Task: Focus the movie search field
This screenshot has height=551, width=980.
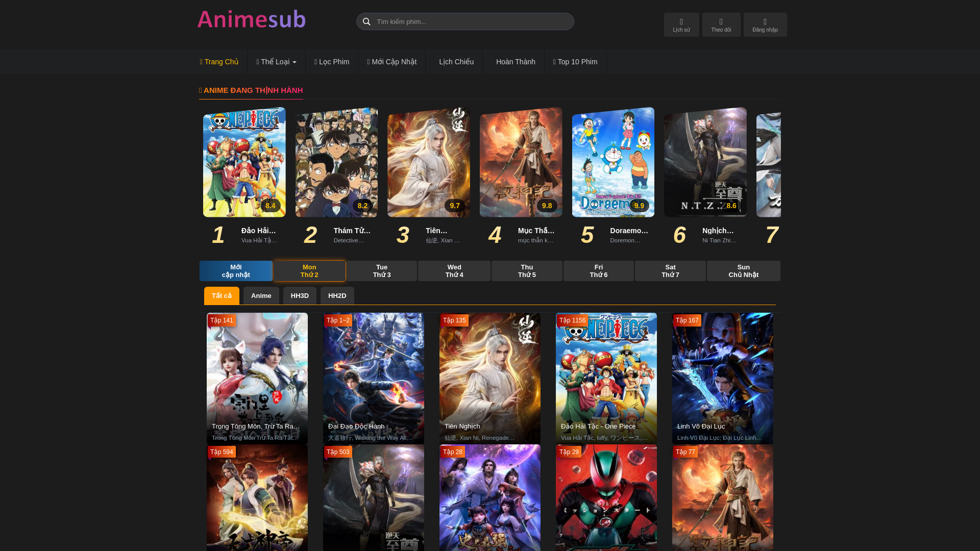Action: 465,21
